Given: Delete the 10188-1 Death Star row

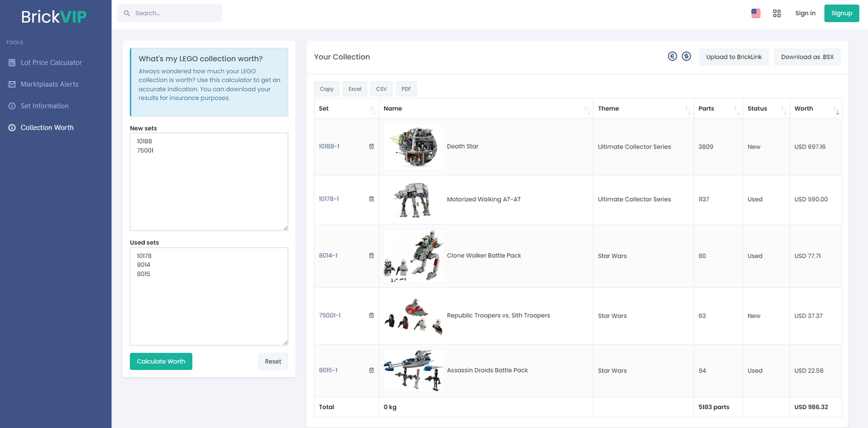Looking at the screenshot, I should tap(371, 147).
